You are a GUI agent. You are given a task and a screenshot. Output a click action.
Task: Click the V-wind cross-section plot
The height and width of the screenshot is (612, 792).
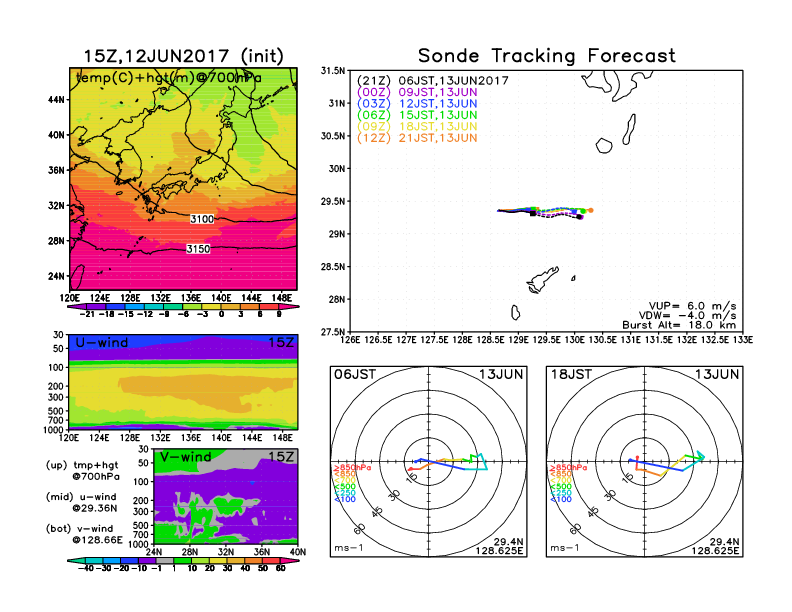(x=225, y=496)
